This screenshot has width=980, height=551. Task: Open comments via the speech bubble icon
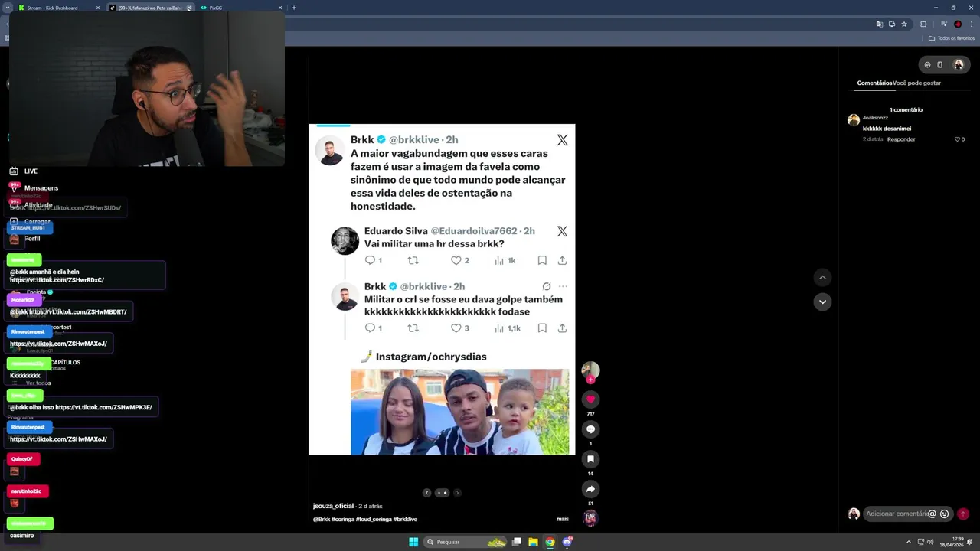(590, 429)
